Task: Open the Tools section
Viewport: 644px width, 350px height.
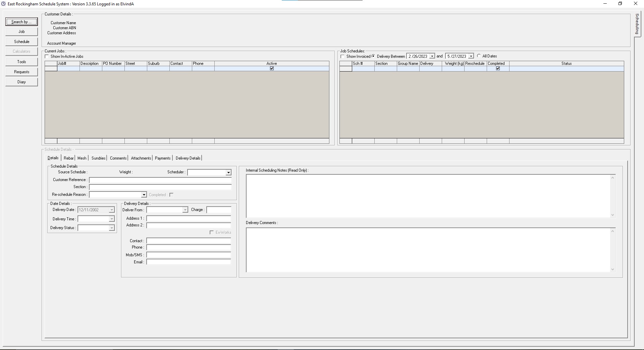Action: click(21, 61)
